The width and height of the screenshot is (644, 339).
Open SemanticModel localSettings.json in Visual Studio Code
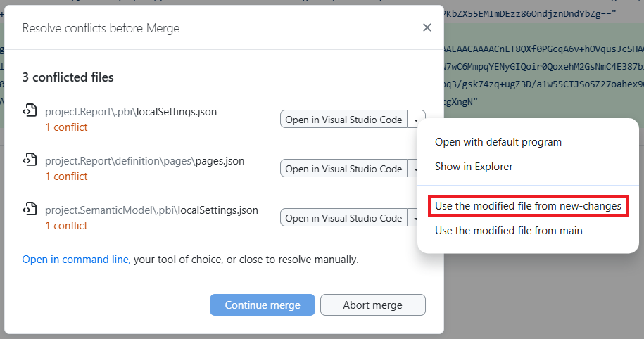click(x=343, y=218)
